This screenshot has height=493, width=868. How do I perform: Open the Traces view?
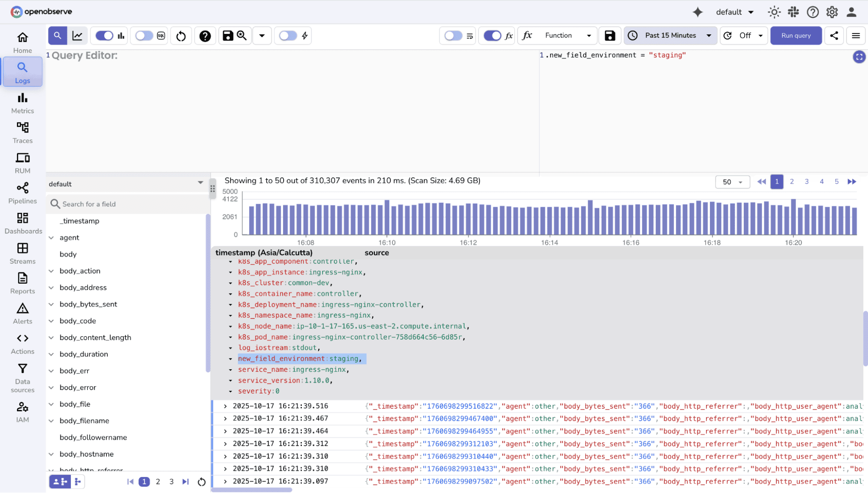click(x=22, y=132)
